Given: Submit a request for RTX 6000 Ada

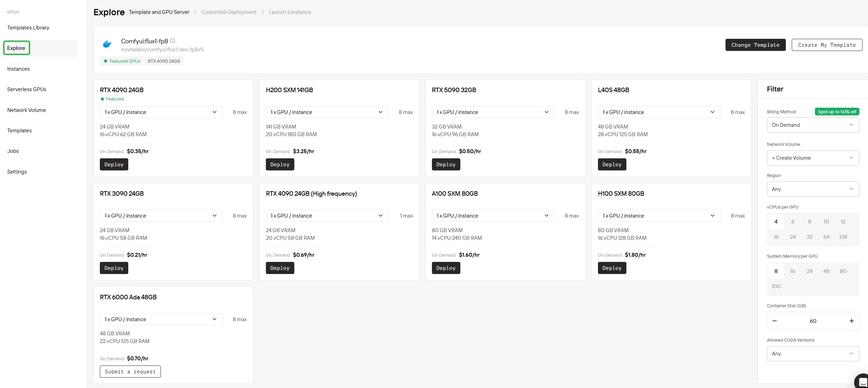Looking at the screenshot, I should [130, 372].
